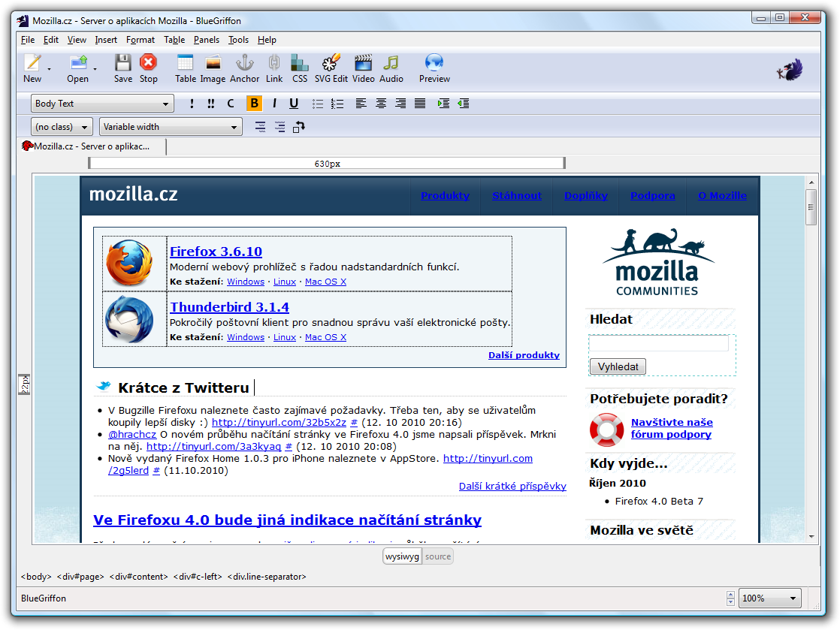Click the Open file icon

(78, 63)
